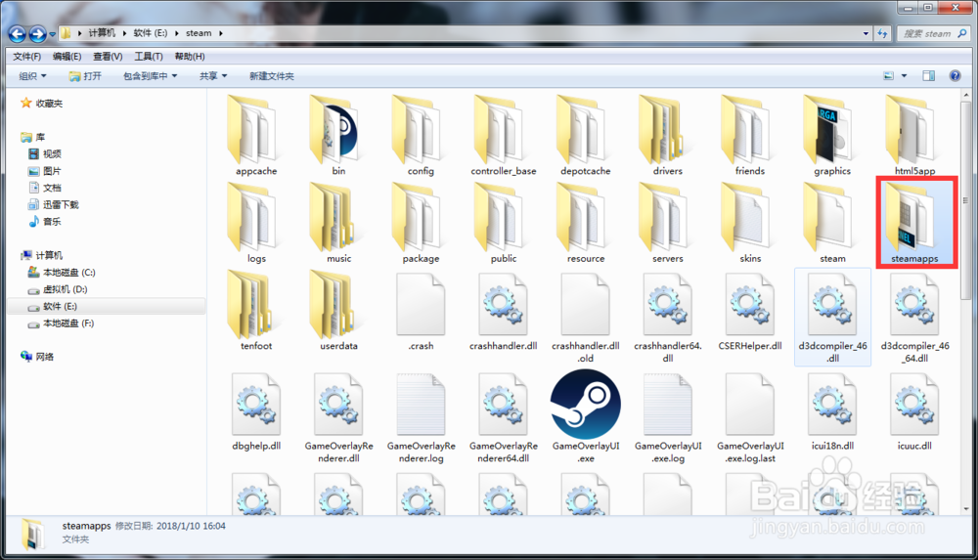Click the Back navigation arrow
The image size is (978, 560).
18,33
